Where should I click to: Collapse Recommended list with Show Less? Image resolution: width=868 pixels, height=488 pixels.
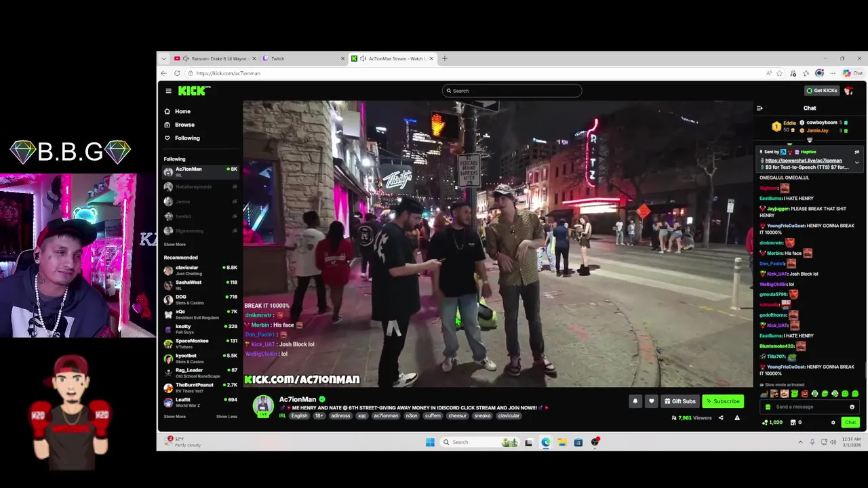(x=226, y=417)
